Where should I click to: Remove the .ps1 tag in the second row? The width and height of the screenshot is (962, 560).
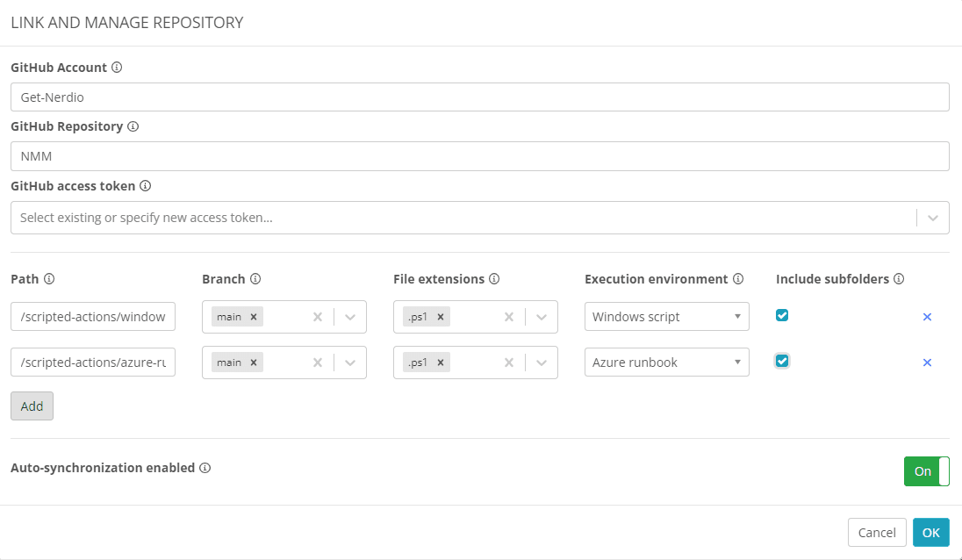pyautogui.click(x=441, y=363)
